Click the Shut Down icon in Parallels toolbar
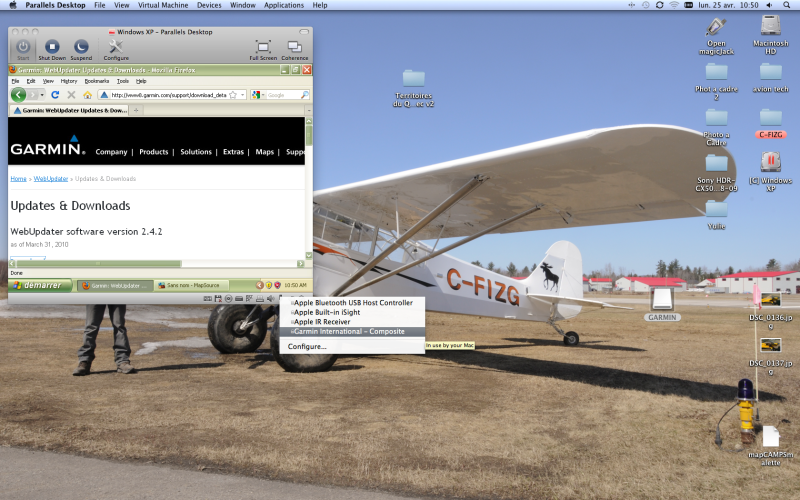Image resolution: width=800 pixels, height=500 pixels. click(52, 47)
